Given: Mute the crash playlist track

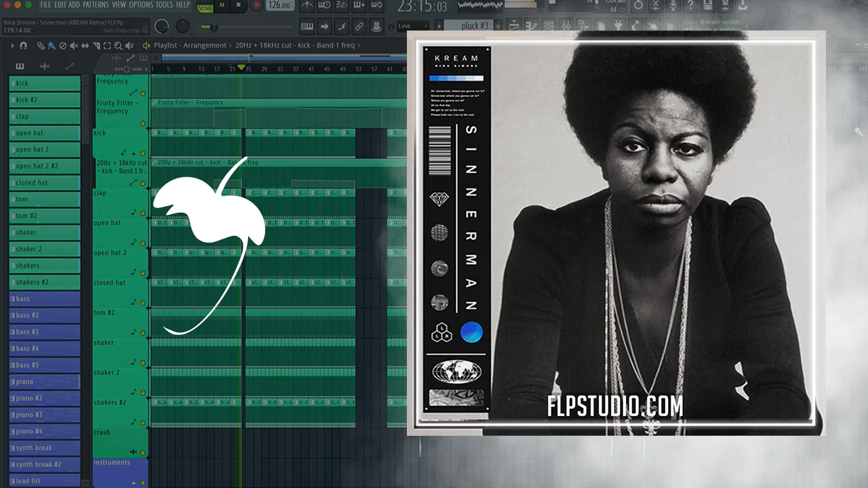Looking at the screenshot, I should 142,452.
